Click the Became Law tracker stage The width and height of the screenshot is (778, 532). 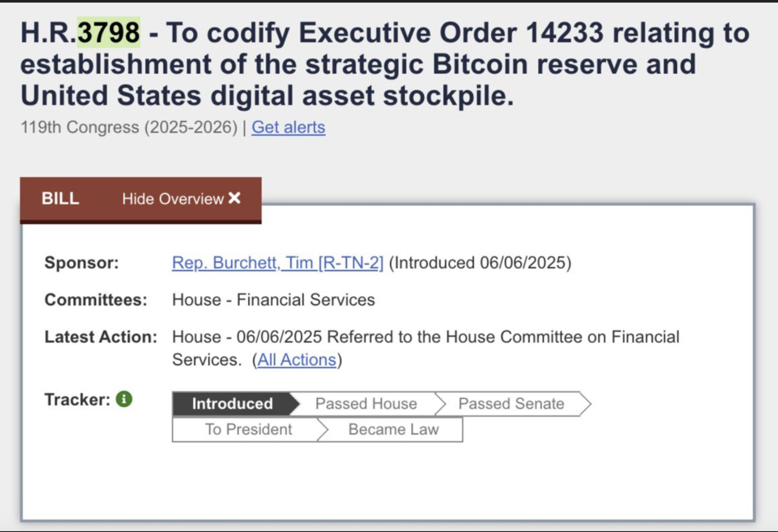393,429
